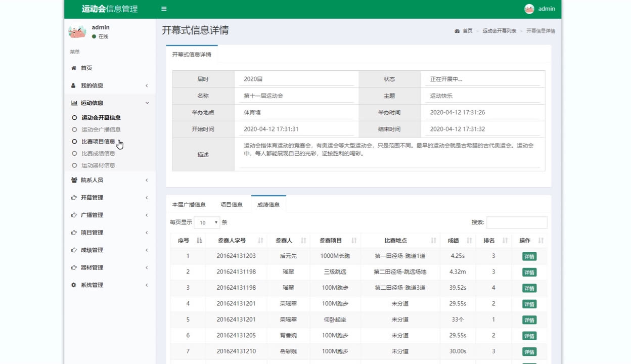631x364 pixels.
Task: Click inside the 搜索 search field
Action: [x=517, y=222]
